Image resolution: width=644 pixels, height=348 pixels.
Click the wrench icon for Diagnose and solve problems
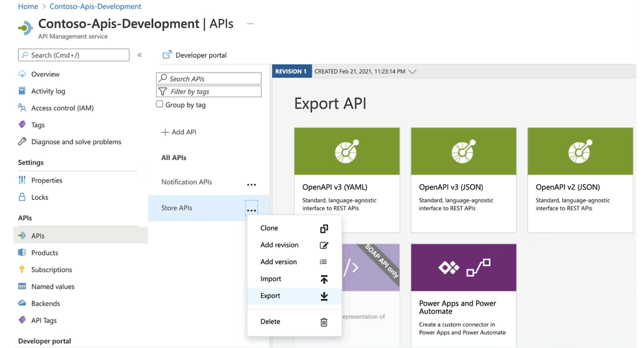(x=22, y=141)
